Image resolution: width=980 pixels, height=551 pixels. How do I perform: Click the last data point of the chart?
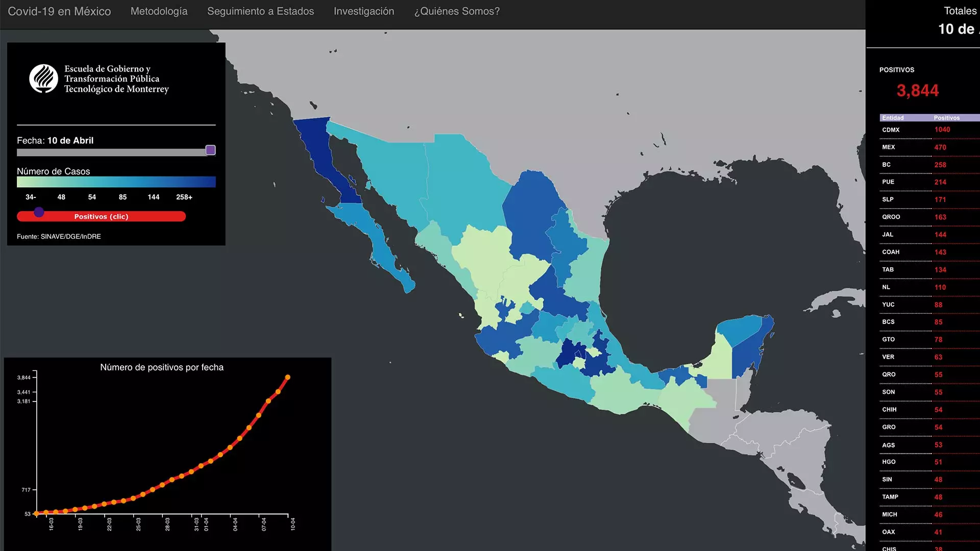pyautogui.click(x=288, y=378)
